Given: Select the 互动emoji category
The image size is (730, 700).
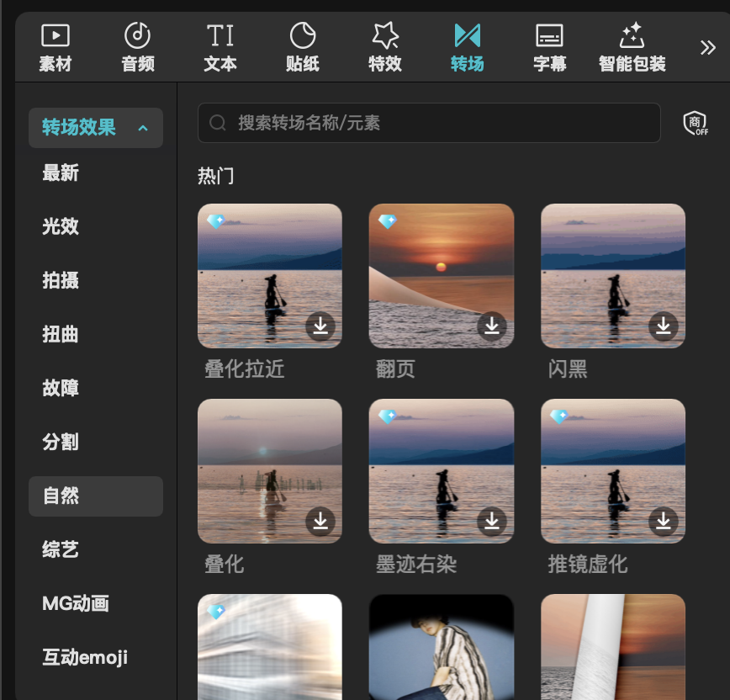Looking at the screenshot, I should pos(85,658).
